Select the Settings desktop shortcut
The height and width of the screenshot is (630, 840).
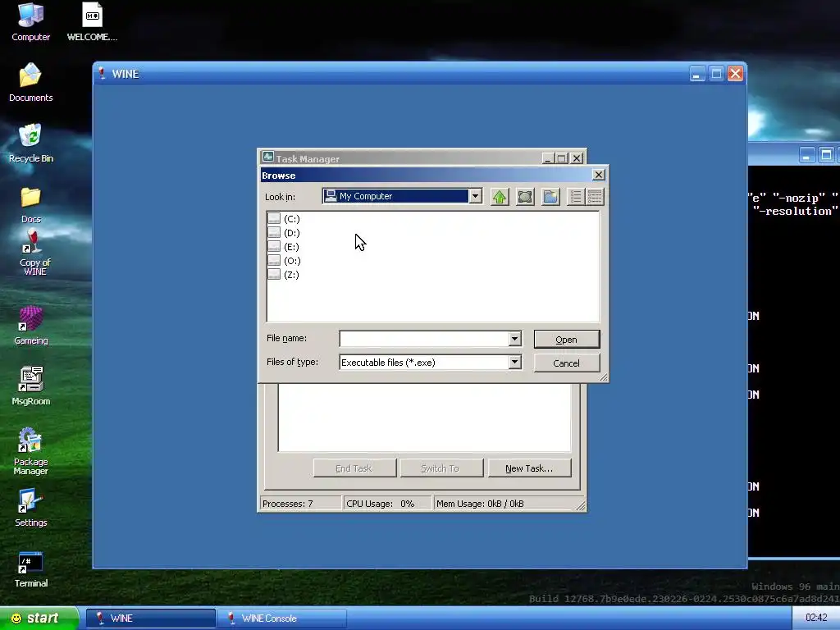tap(30, 507)
